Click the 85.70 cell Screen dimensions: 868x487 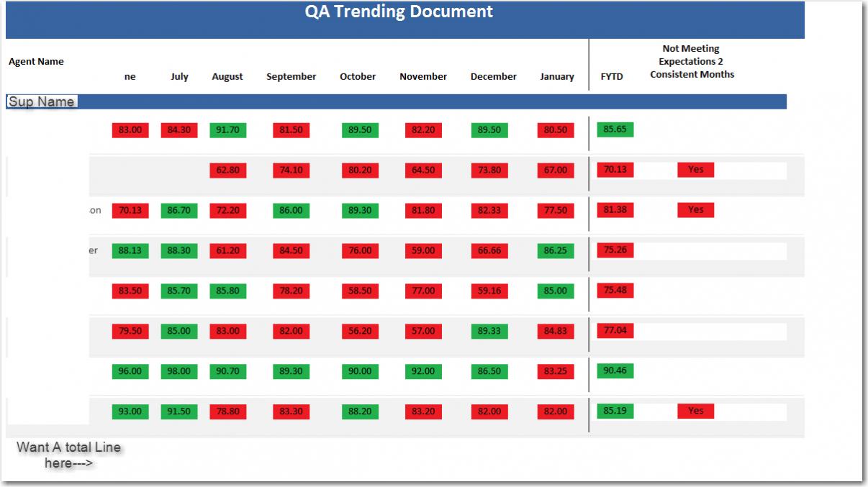pos(179,291)
